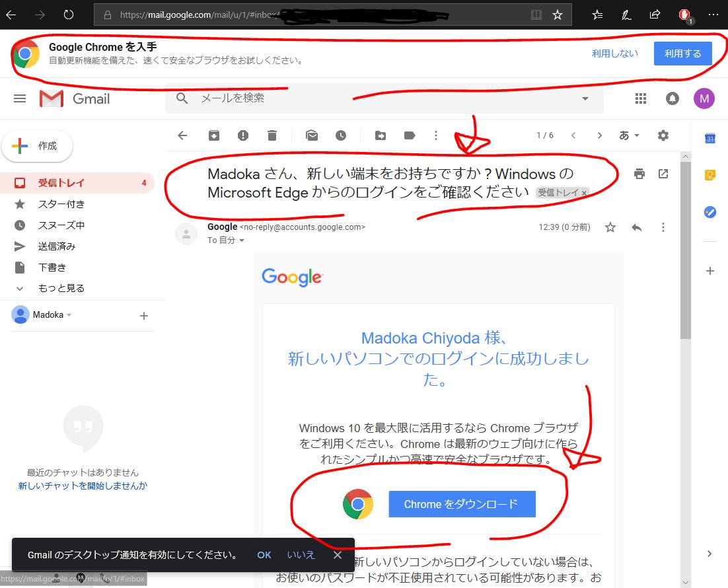The width and height of the screenshot is (728, 588).
Task: Open the account avatar M
Action: [x=704, y=98]
